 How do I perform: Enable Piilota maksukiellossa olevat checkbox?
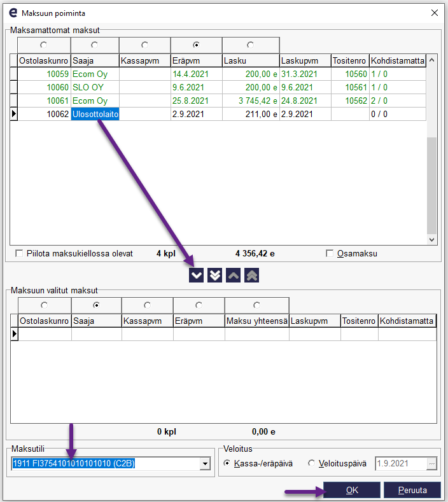(x=19, y=253)
